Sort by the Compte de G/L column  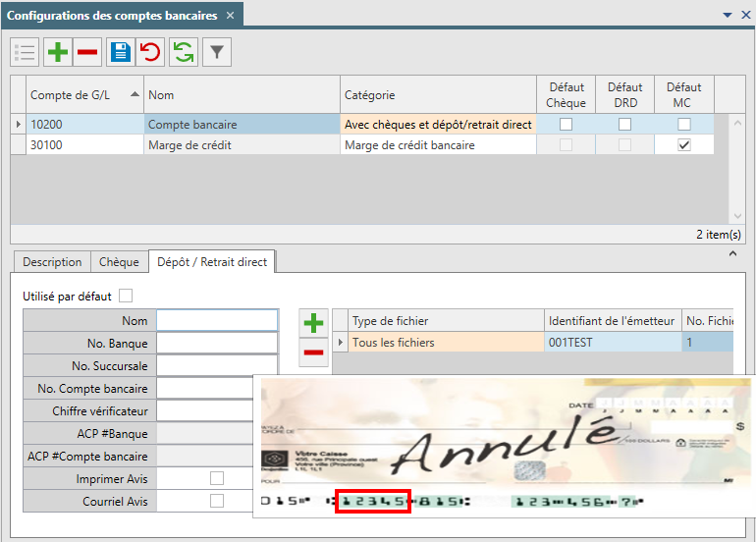(x=84, y=95)
